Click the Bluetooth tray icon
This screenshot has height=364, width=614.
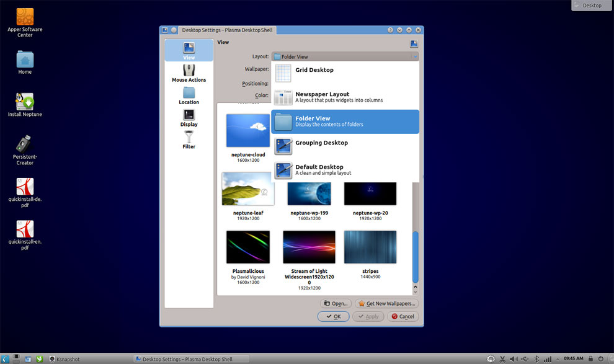tap(536, 359)
